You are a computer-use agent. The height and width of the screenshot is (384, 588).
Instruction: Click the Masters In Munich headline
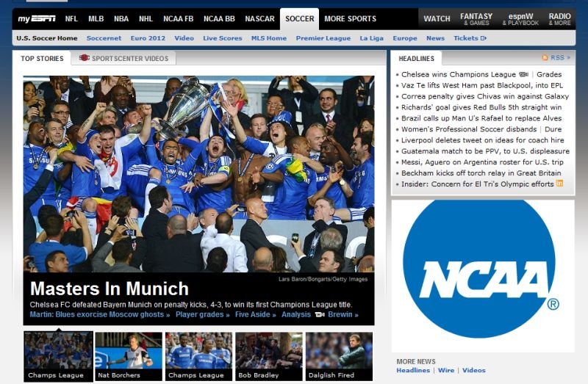coord(109,289)
